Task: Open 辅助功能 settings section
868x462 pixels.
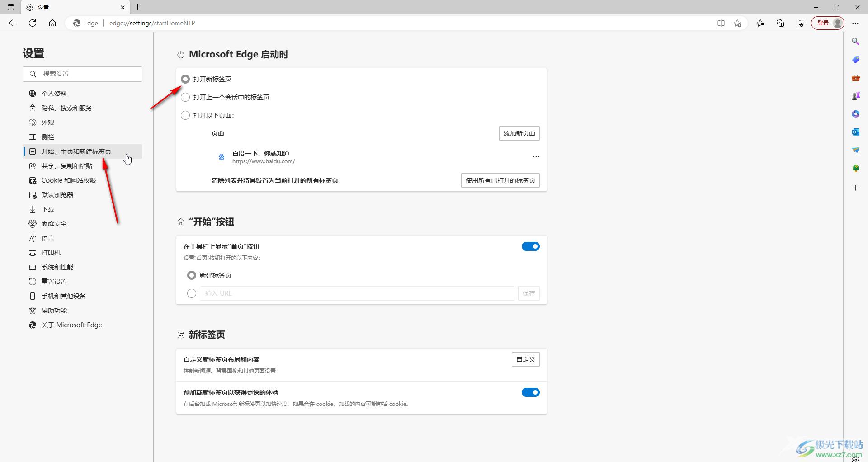Action: (x=82, y=311)
